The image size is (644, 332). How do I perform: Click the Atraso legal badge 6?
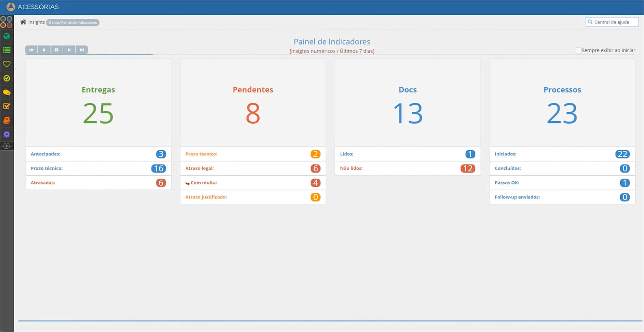315,168
